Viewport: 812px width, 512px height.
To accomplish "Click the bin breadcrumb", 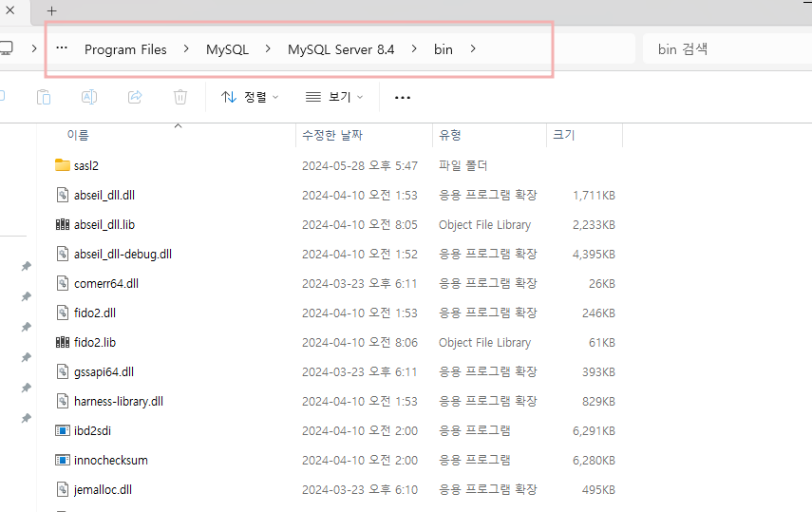I will click(x=444, y=49).
